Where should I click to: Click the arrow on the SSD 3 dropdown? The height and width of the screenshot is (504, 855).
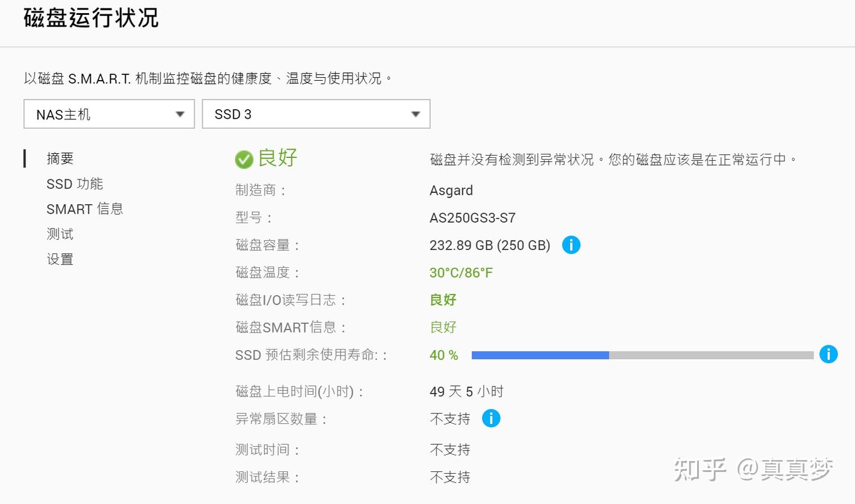(x=416, y=115)
